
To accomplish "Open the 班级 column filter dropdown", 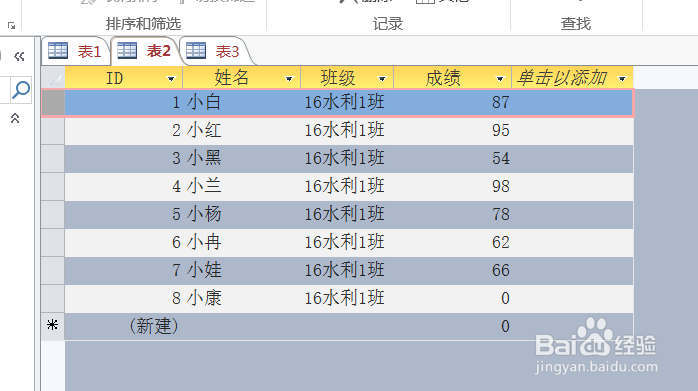I will pos(382,79).
